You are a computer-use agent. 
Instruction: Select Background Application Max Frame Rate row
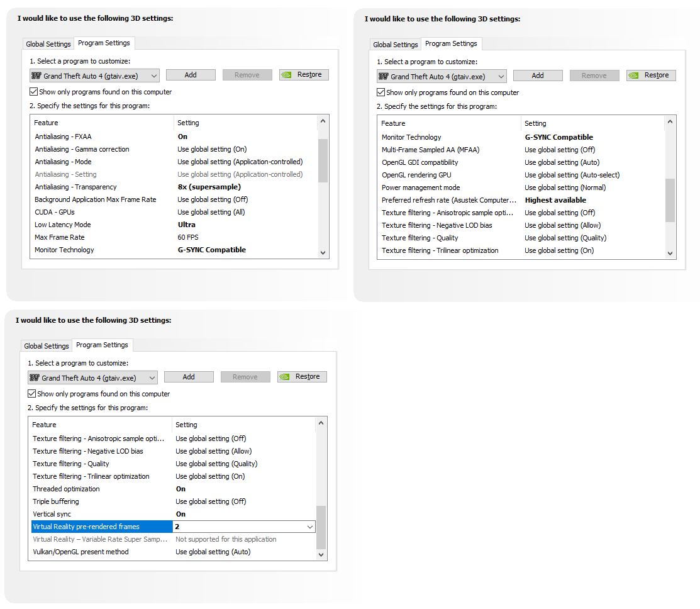174,199
